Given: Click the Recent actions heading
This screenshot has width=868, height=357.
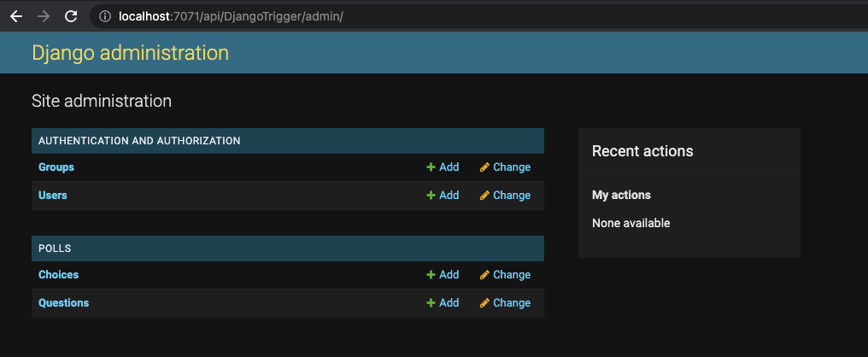Looking at the screenshot, I should (642, 151).
